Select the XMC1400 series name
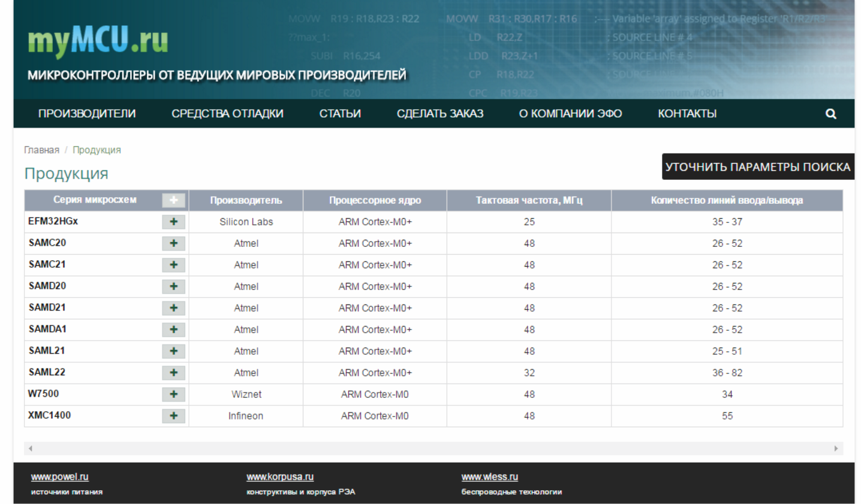Viewport: 861px width, 504px height. 49,415
